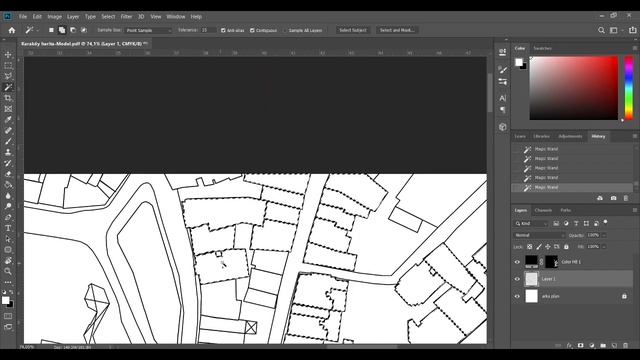Switch to the Channels tab
This screenshot has height=360, width=640.
(543, 210)
